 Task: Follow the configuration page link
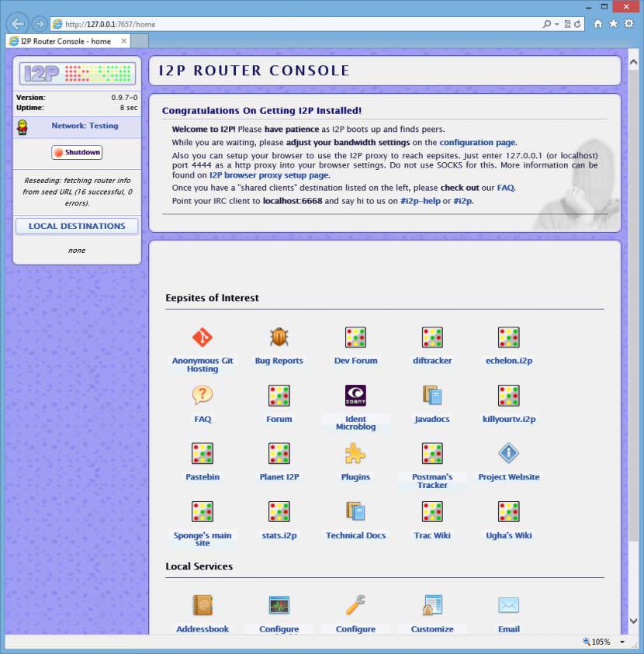tap(478, 142)
